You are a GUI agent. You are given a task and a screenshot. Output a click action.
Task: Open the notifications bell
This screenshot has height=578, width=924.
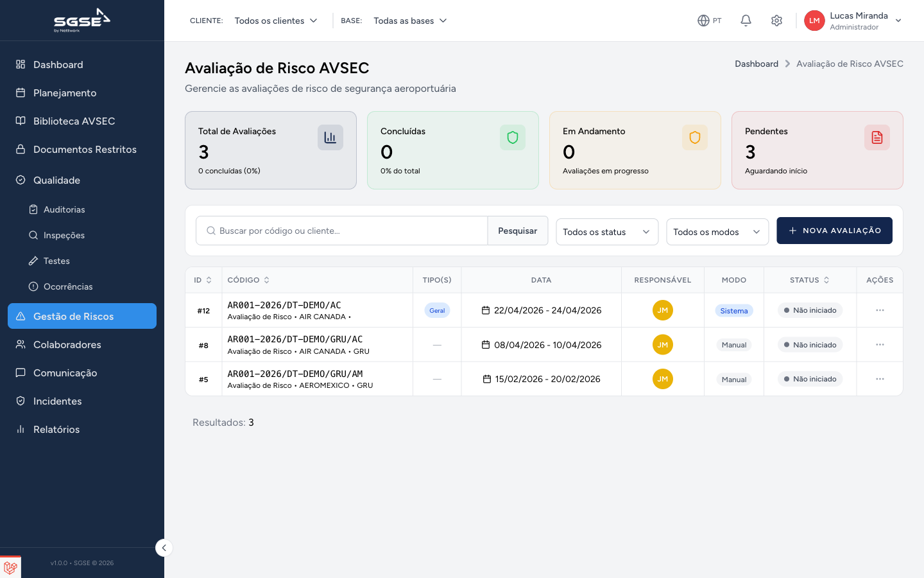tap(746, 21)
